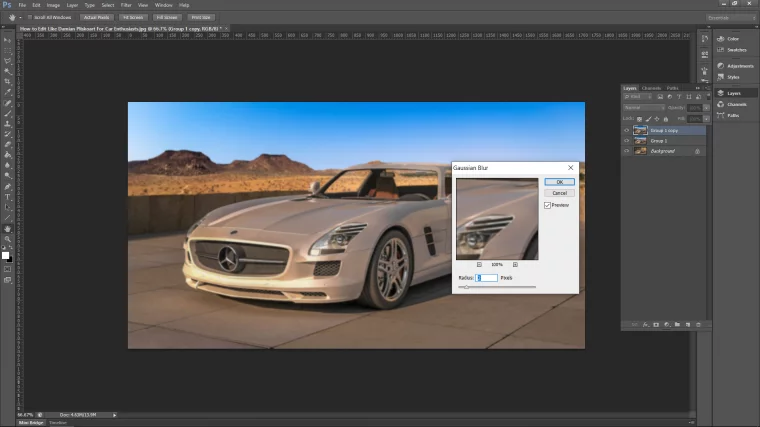Select the Hand tool in toolbox
The height and width of the screenshot is (427, 760).
click(x=7, y=228)
